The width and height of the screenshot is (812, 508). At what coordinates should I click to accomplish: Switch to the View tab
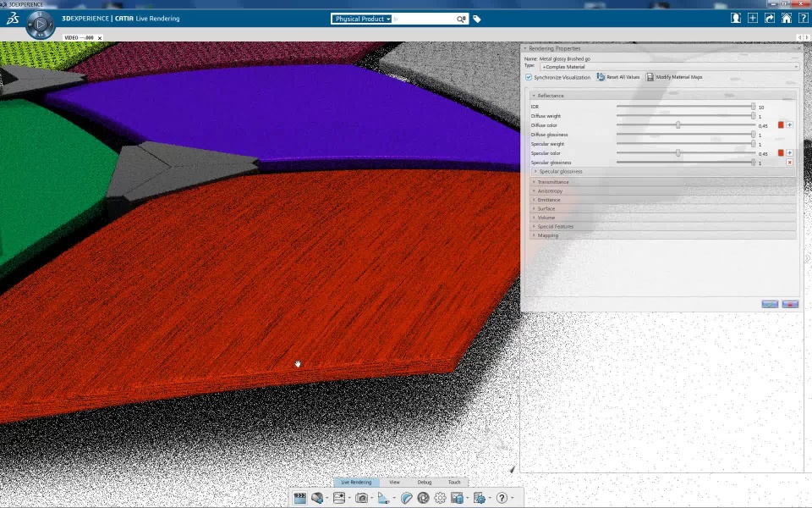(x=394, y=482)
